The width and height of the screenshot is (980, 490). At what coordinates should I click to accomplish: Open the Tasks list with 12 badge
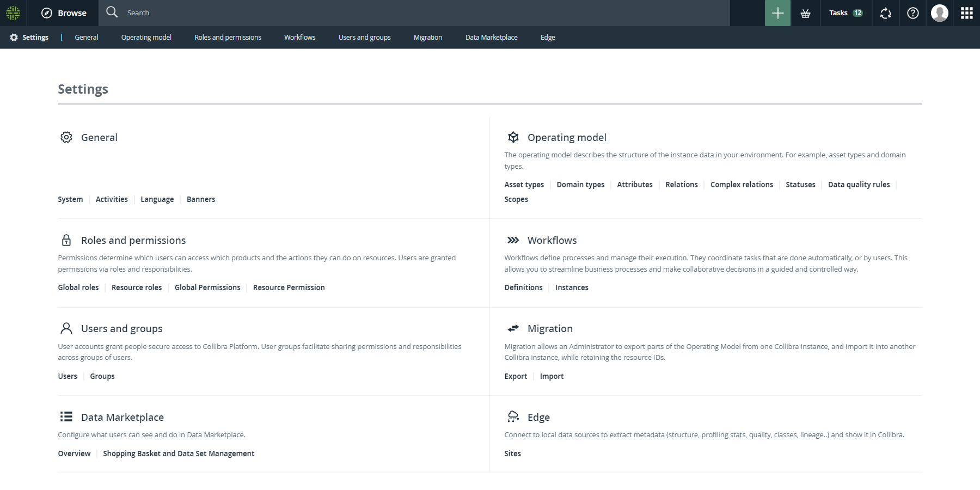coord(845,13)
